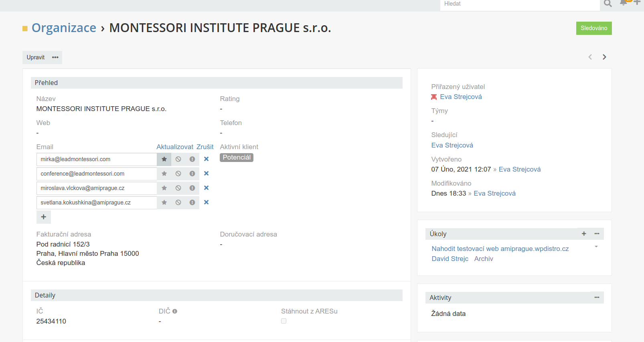Go to the next record arrow
This screenshot has width=644, height=342.
tap(604, 57)
